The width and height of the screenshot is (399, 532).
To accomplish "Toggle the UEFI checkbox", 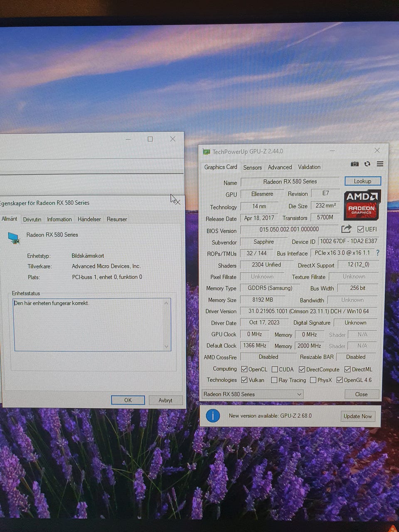I will coord(360,229).
